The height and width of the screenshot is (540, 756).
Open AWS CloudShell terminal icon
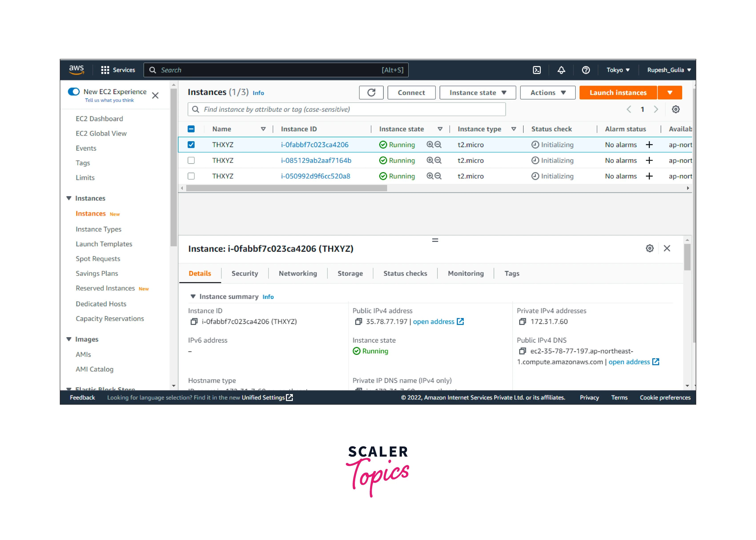pos(537,70)
